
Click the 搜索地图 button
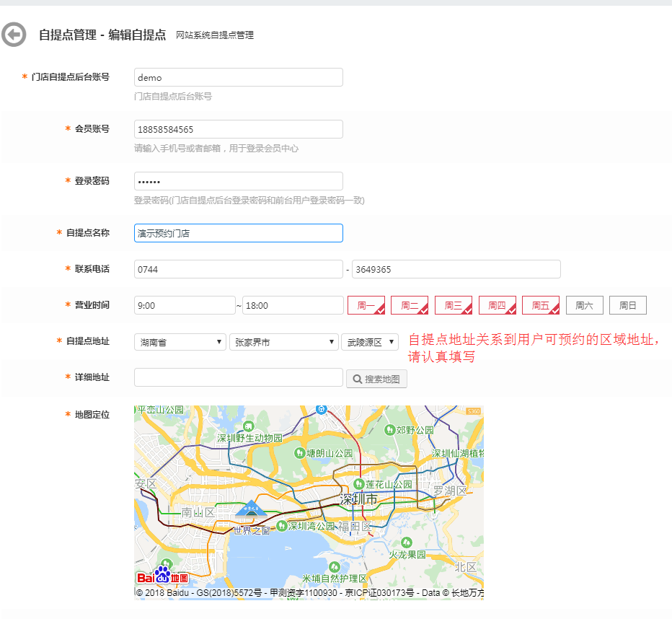coord(376,379)
